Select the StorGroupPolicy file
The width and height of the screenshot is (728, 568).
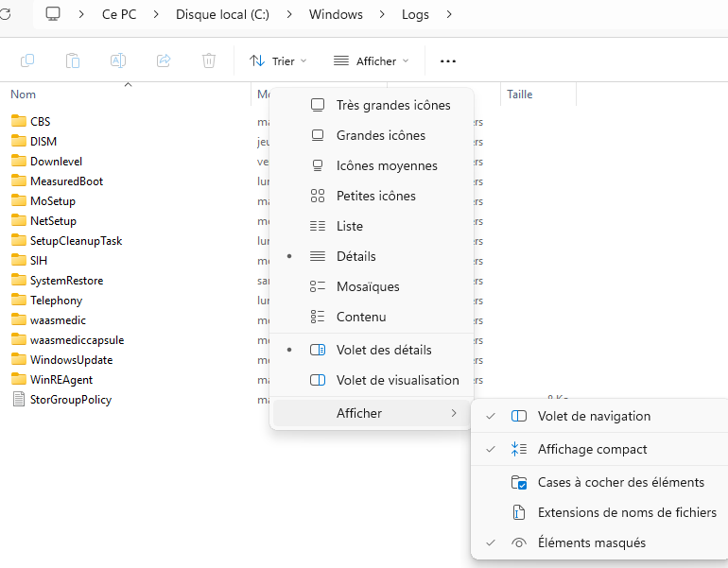click(x=61, y=400)
